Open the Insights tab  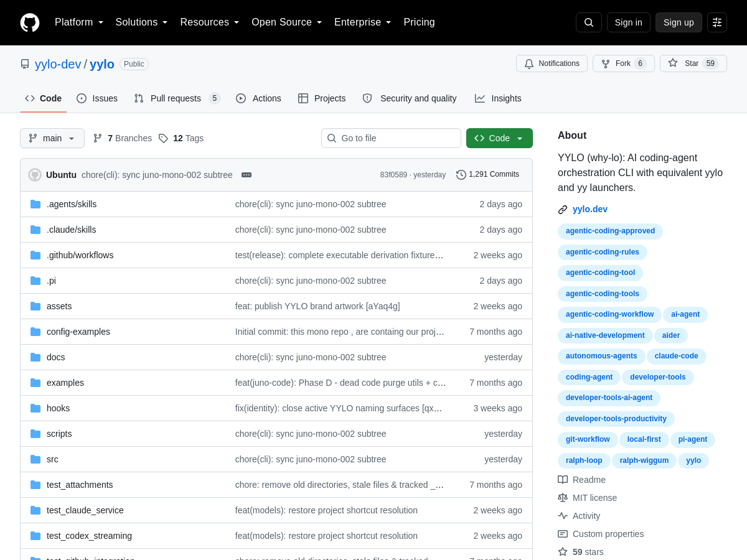498,98
